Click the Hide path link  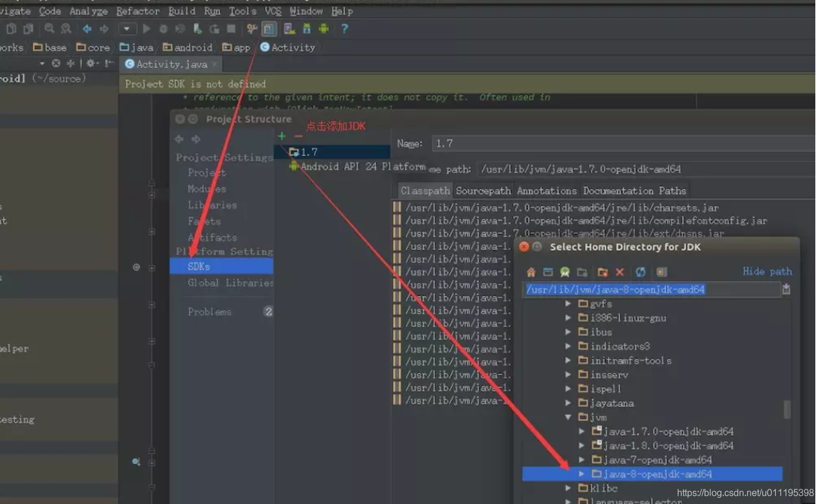tap(767, 271)
